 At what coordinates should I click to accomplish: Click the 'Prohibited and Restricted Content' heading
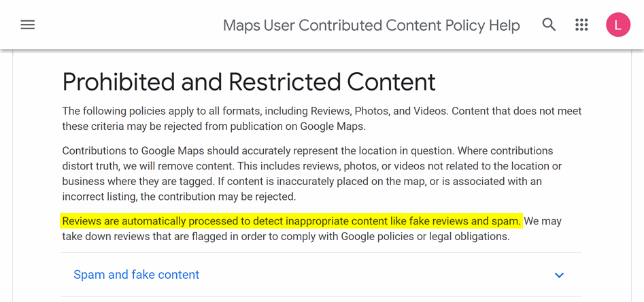tap(249, 82)
